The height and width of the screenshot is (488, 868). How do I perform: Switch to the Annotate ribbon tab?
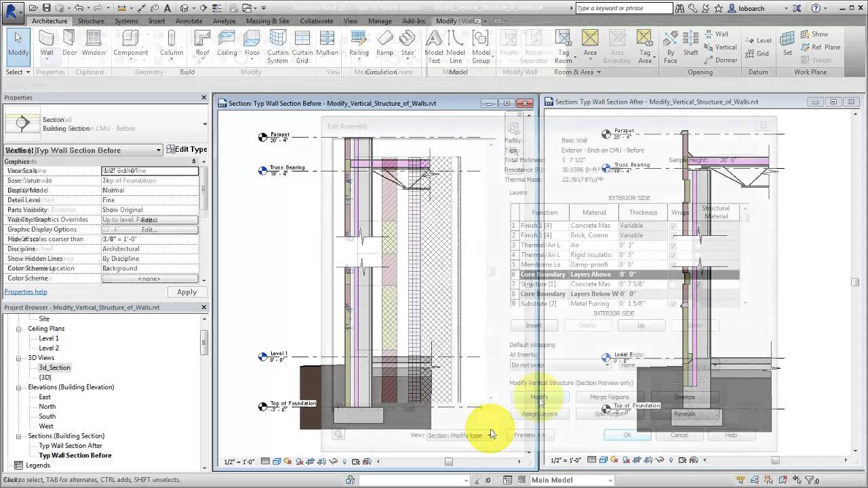(x=189, y=21)
